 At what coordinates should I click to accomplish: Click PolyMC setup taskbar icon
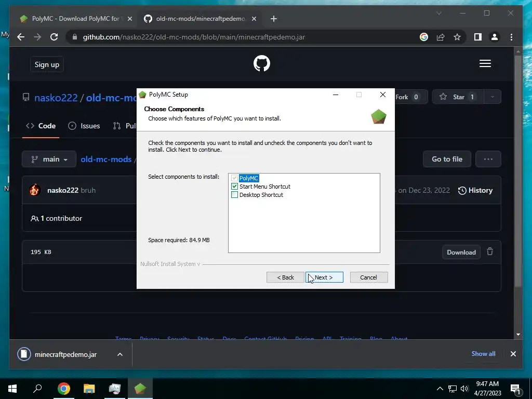click(x=140, y=389)
